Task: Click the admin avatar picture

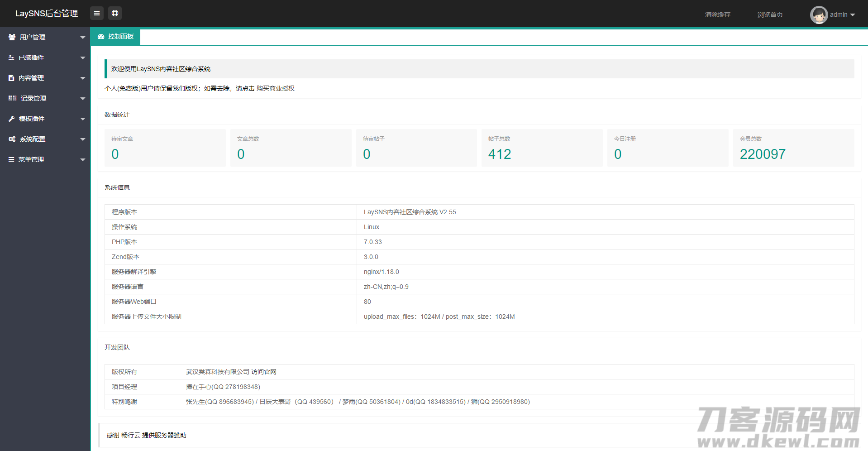Action: pyautogui.click(x=818, y=15)
